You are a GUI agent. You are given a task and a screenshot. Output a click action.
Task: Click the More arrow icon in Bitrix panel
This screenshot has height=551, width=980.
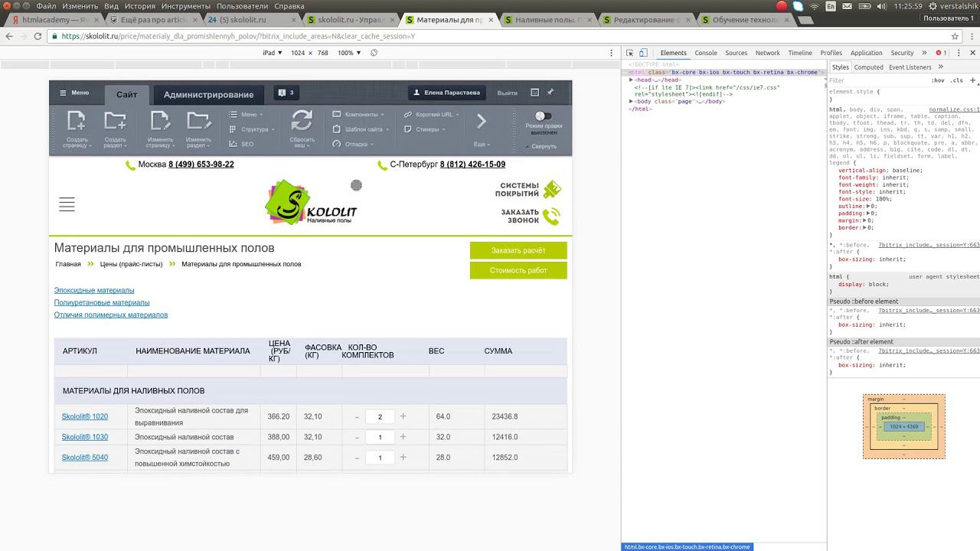(482, 121)
